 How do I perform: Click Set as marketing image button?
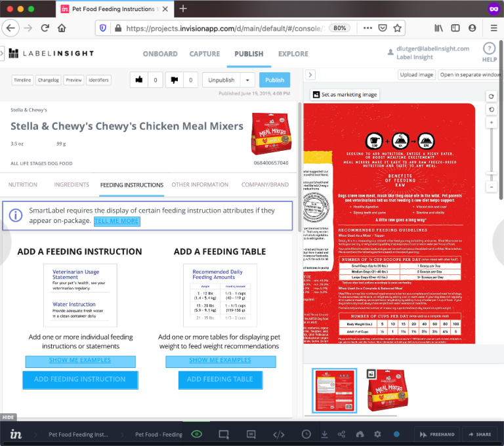pos(345,94)
